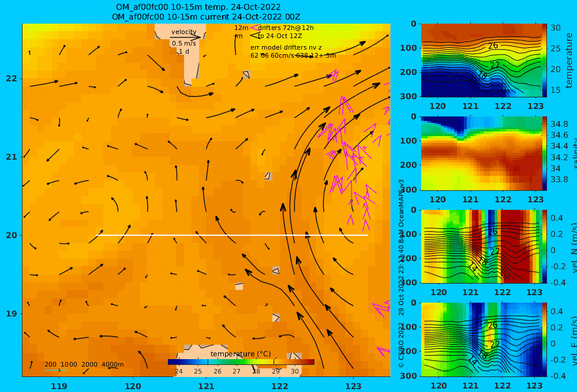Viewport: 577px width, 392px height.
Task: Click latitude label '22' on the main map
Action: click(12, 78)
